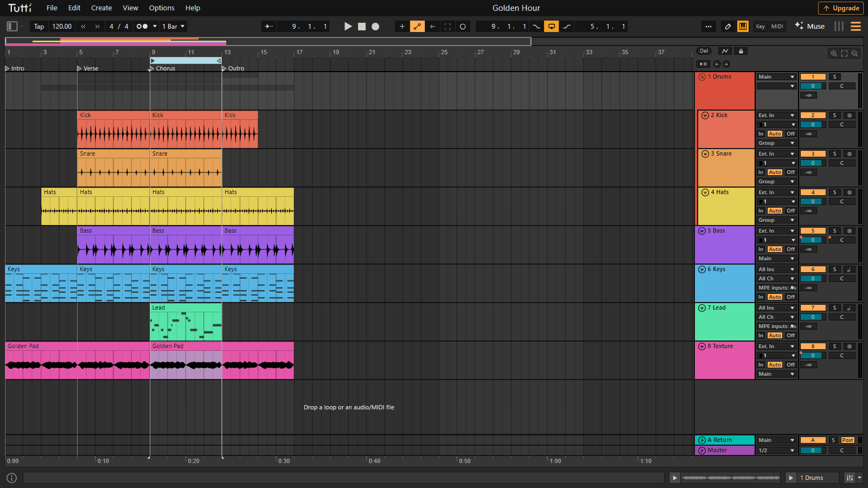Screen dimensions: 868x488
Task: Click the info icon in the status bar
Action: (x=12, y=478)
